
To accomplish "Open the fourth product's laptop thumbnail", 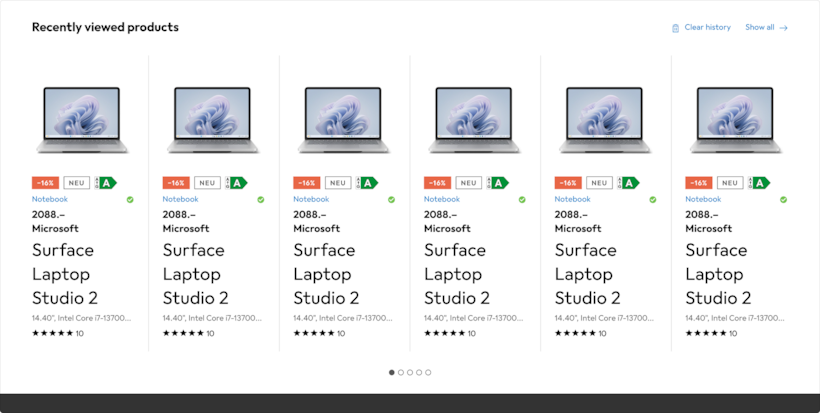I will (474, 120).
